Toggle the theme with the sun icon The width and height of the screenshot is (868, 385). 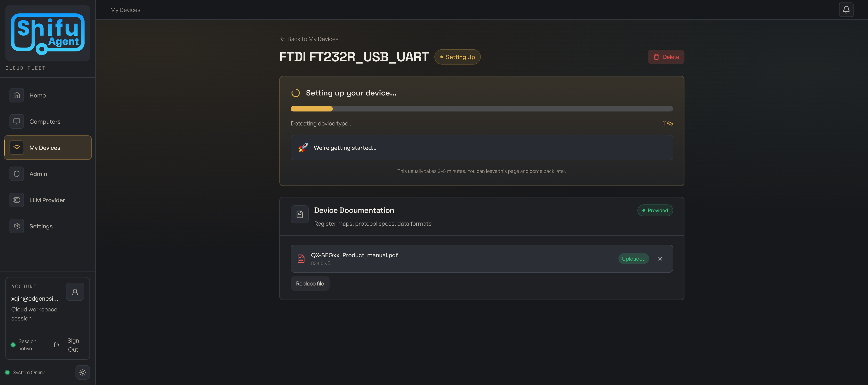[x=83, y=372]
